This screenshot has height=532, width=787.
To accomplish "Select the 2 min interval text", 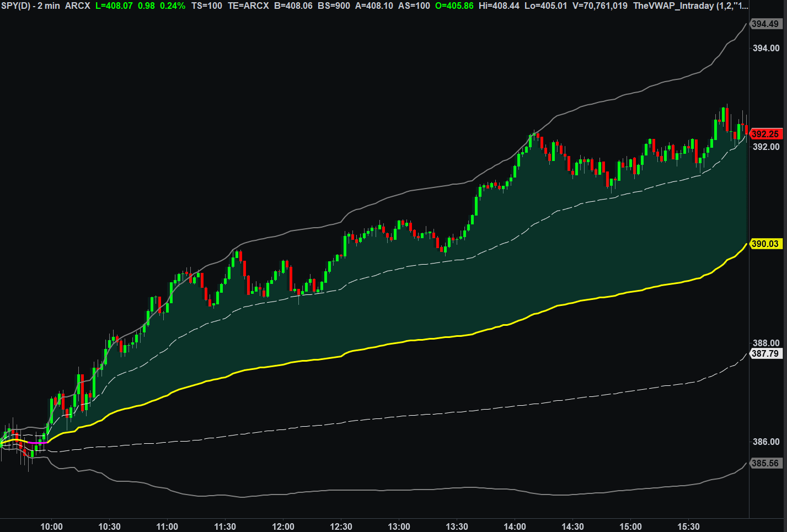I will [49, 6].
